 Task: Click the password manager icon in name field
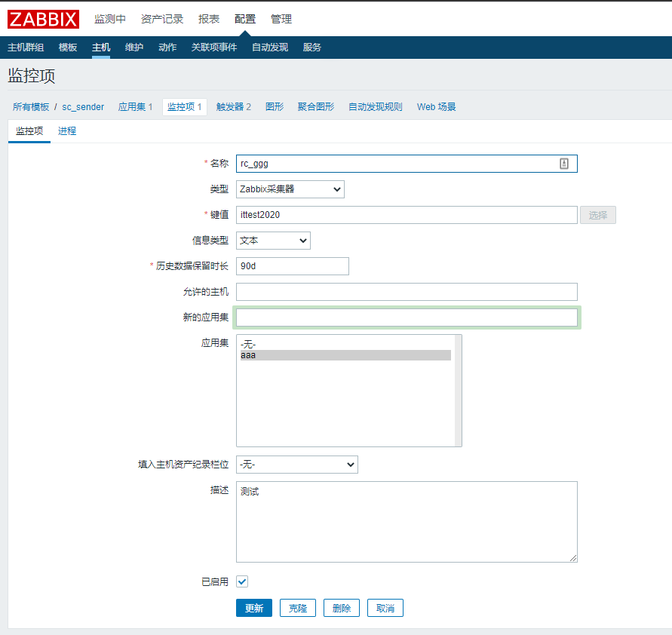564,164
